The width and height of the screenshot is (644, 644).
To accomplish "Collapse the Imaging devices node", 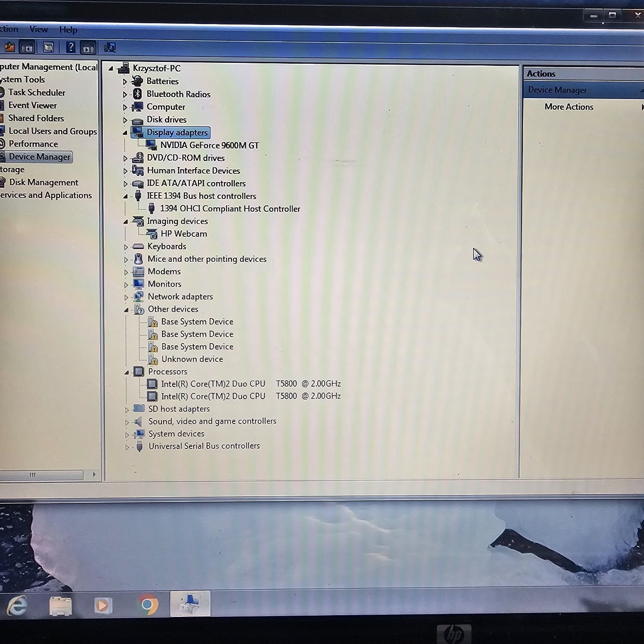I will click(126, 222).
